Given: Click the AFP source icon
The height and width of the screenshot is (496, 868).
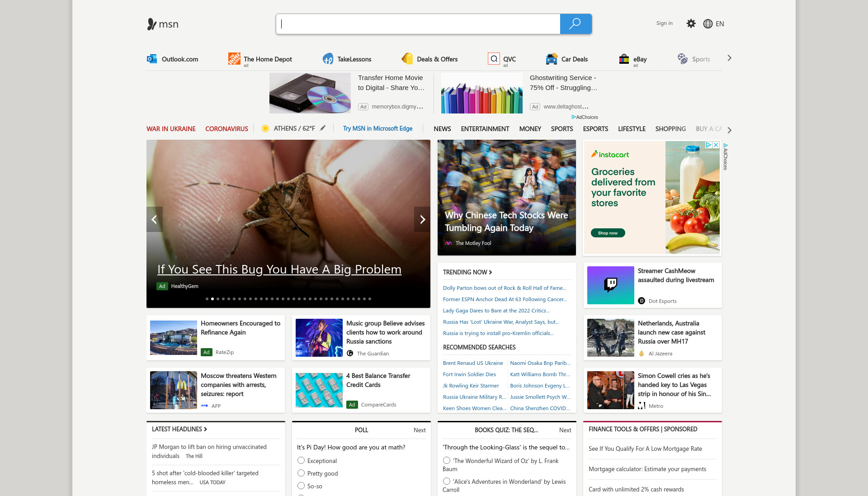Looking at the screenshot, I should tap(204, 406).
